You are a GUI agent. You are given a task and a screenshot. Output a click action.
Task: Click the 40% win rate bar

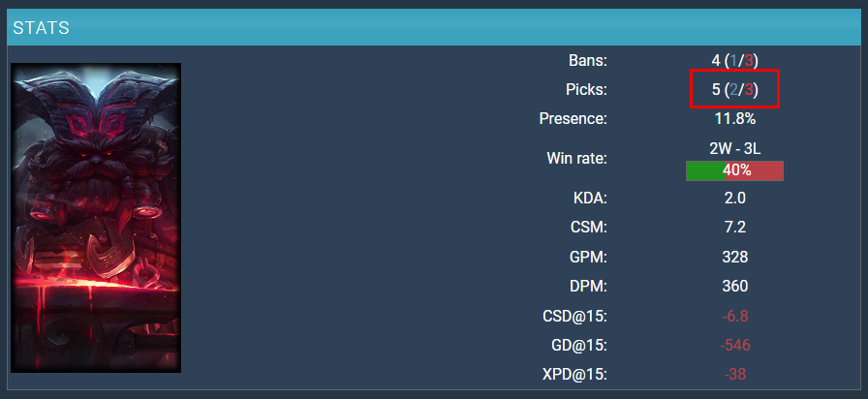point(734,170)
